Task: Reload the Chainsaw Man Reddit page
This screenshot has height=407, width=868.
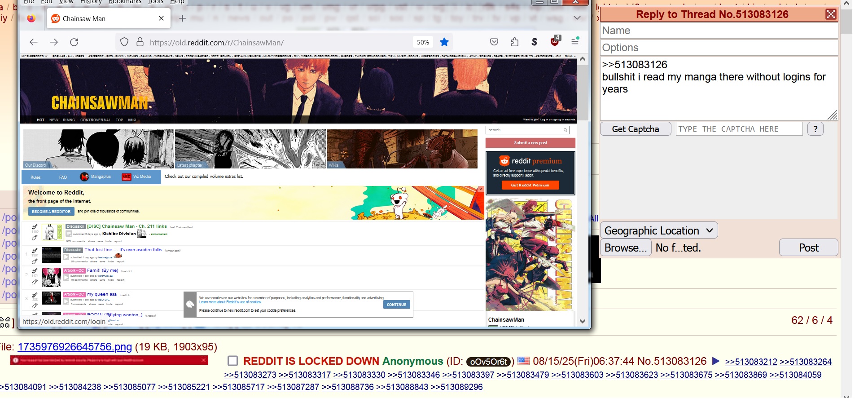Action: point(74,42)
